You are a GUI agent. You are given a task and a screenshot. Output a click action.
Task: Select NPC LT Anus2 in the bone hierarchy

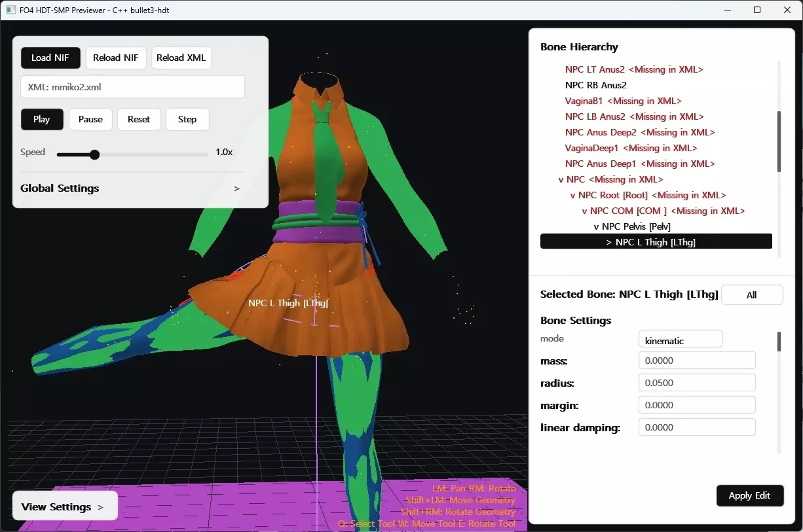click(634, 69)
